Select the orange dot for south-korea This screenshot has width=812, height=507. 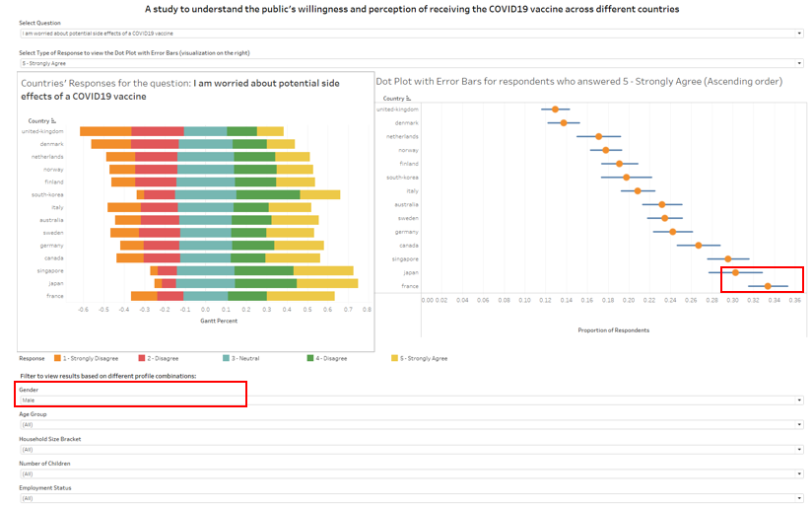tap(626, 178)
